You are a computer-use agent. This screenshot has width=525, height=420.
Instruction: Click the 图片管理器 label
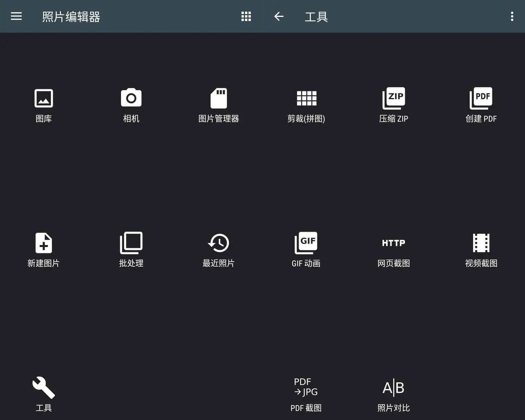[219, 118]
